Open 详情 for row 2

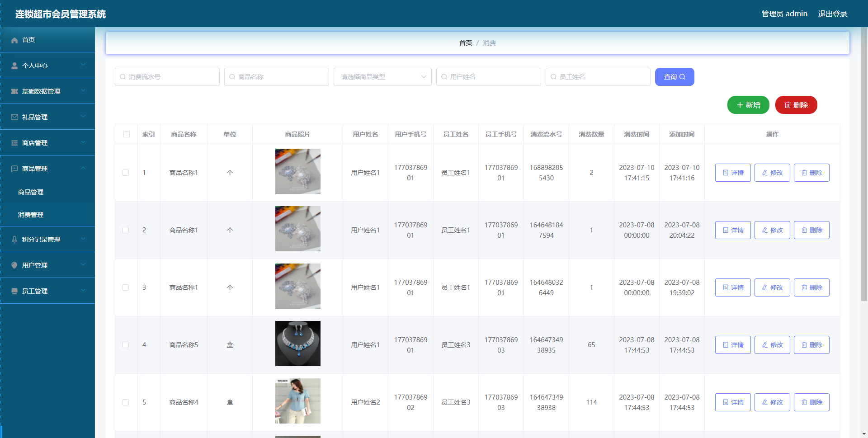click(733, 231)
